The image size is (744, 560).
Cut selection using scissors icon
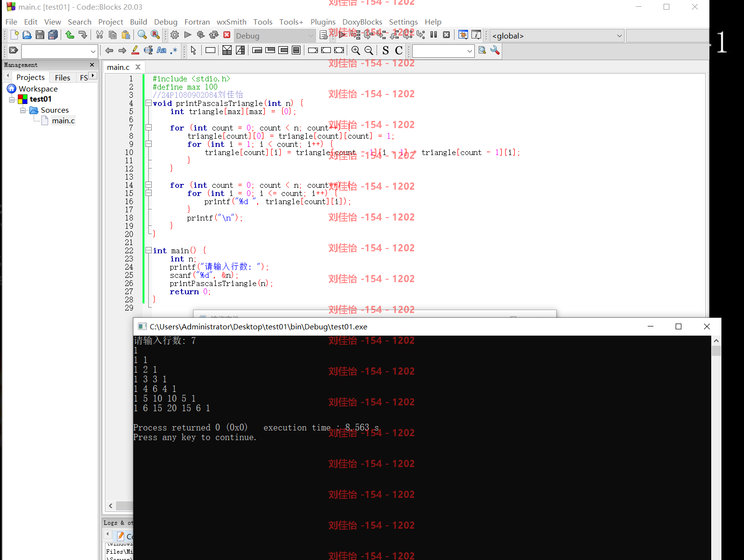pos(100,35)
